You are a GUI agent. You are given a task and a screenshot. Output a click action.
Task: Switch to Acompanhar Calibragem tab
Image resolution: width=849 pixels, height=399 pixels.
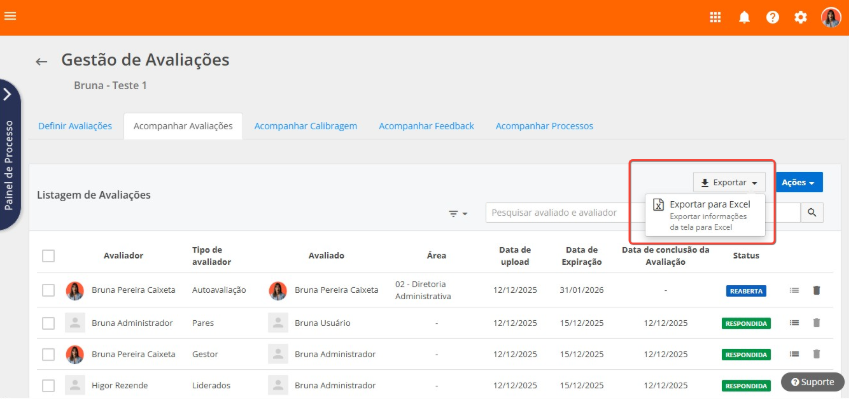[306, 126]
